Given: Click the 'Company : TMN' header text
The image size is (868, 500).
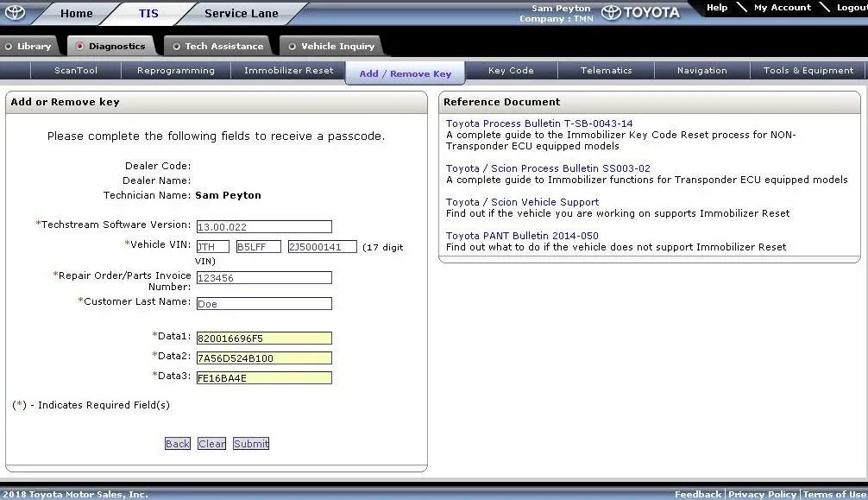Looking at the screenshot, I should [557, 19].
